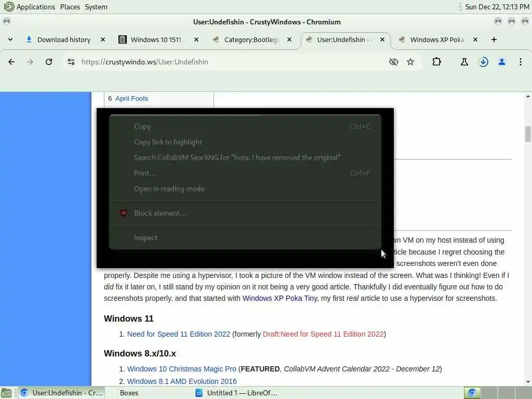The image size is (532, 399).
Task: Open red Draft:Need for Speed 11 link
Action: coord(323,334)
